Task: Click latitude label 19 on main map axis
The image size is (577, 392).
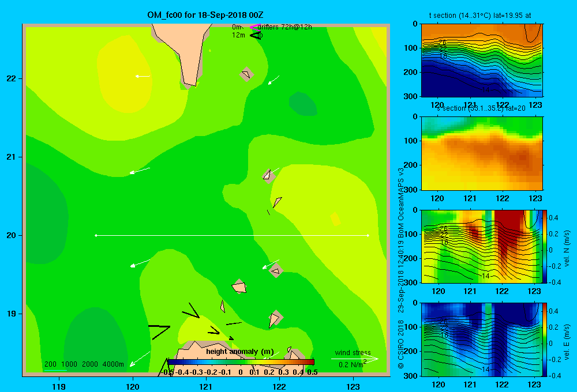Action: tap(12, 314)
